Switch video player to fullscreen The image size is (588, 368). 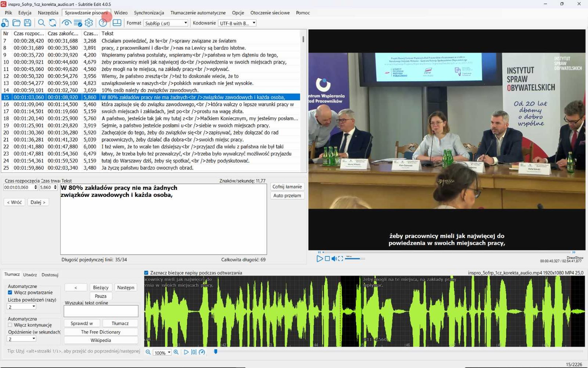[341, 259]
